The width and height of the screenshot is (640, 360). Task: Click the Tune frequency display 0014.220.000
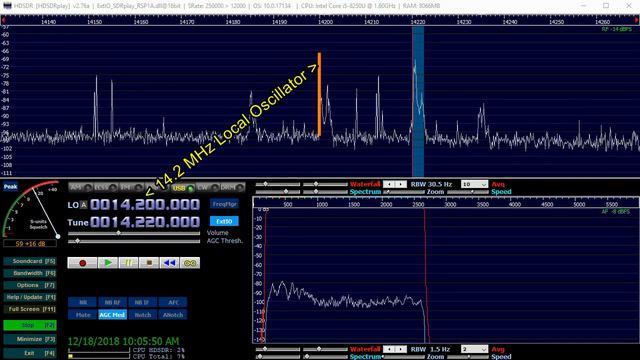coord(145,222)
